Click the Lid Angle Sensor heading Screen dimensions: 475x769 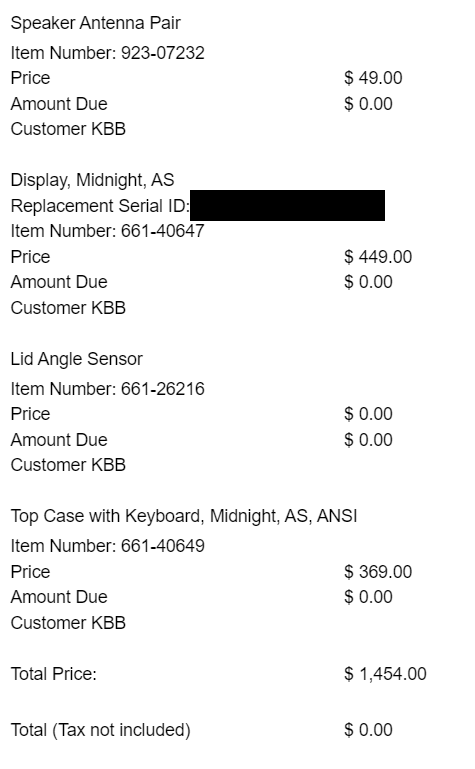pos(76,359)
